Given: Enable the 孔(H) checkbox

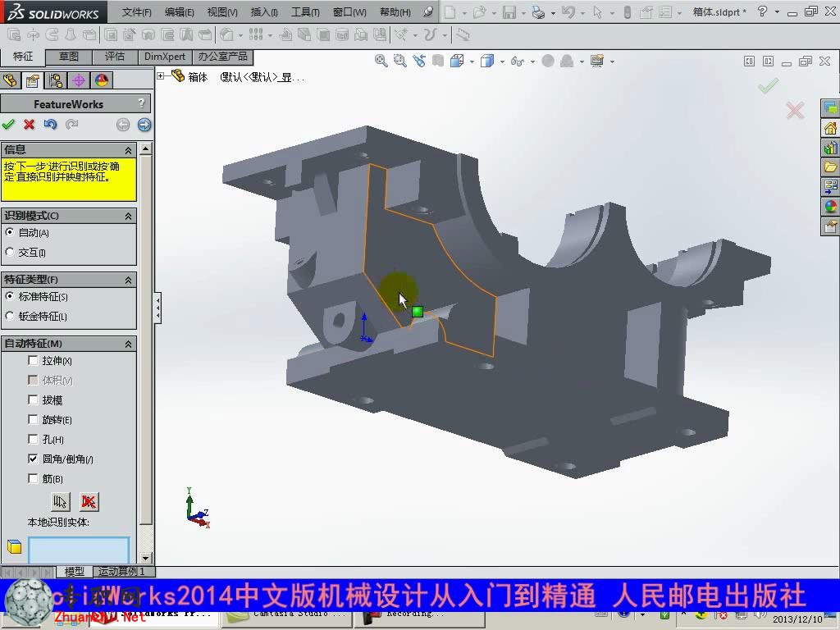Looking at the screenshot, I should pyautogui.click(x=33, y=440).
